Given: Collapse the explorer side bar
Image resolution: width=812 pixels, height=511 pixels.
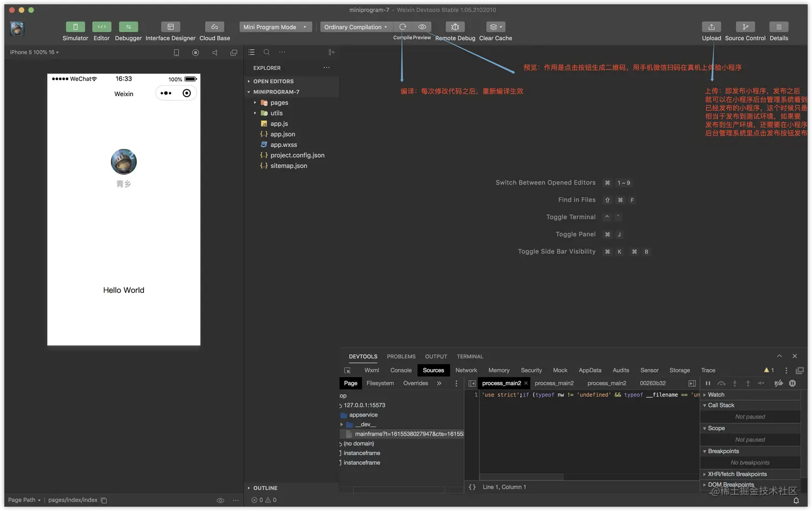Looking at the screenshot, I should [331, 52].
